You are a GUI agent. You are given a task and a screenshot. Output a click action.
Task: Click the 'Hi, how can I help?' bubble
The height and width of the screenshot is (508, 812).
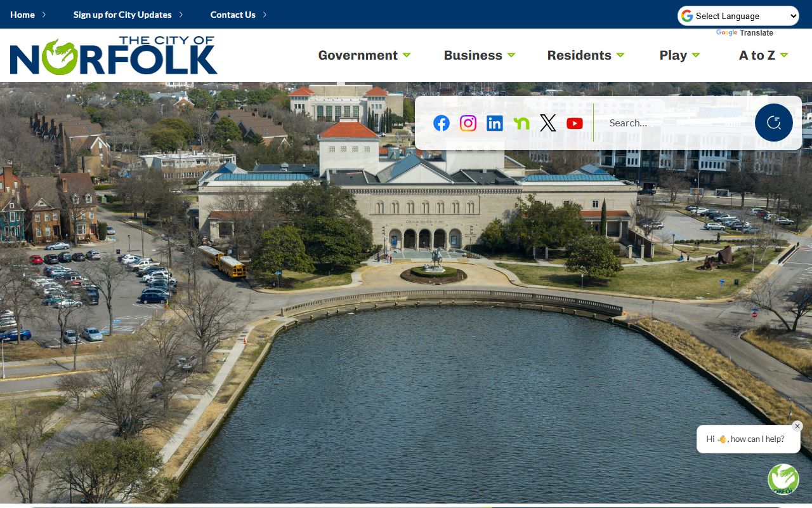pyautogui.click(x=749, y=439)
